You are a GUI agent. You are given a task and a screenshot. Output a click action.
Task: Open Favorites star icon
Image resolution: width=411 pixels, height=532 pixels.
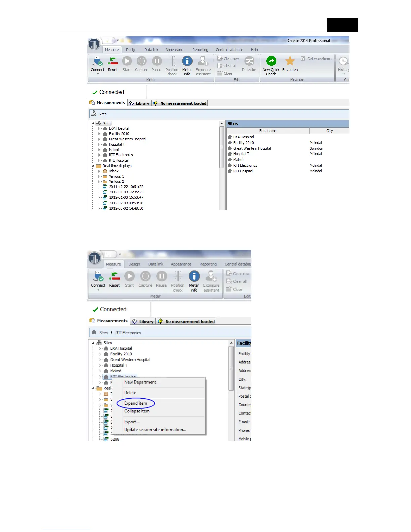point(290,61)
